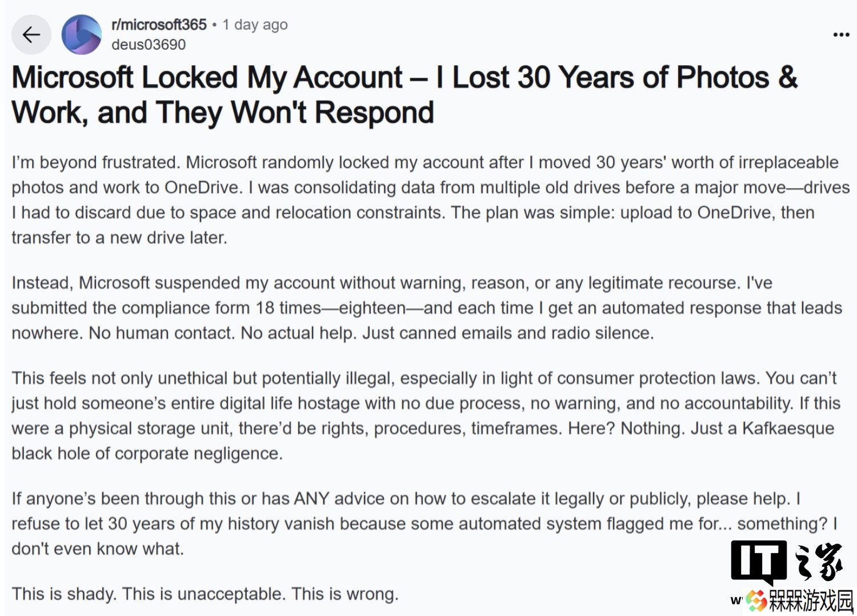Click the paragraph starting "Instead, Microsoft suspended"
The height and width of the screenshot is (616, 857).
[427, 307]
